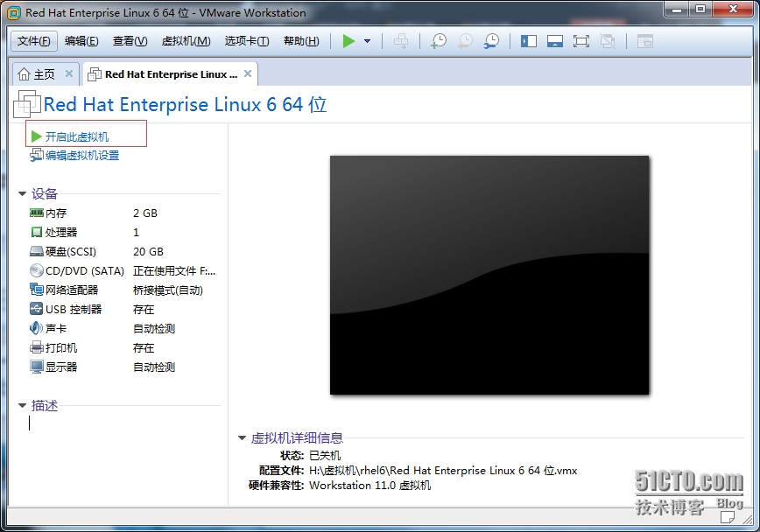Click the Workstation 11.0 虚拟机 compatibility text
This screenshot has height=532, width=760.
pyautogui.click(x=369, y=486)
